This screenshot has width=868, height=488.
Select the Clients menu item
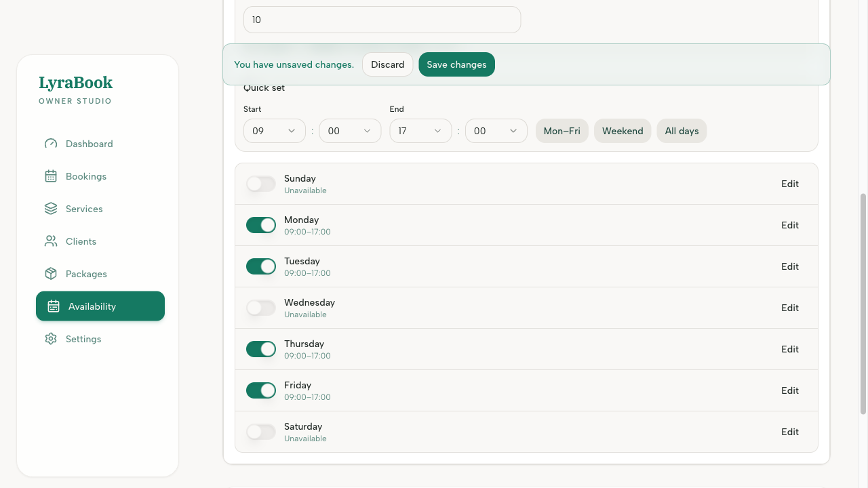point(81,241)
